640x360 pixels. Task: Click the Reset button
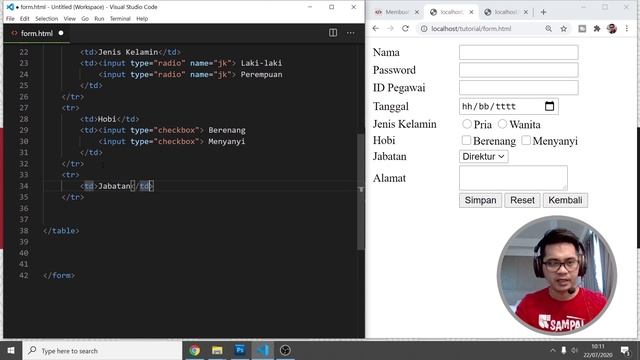pyautogui.click(x=522, y=200)
